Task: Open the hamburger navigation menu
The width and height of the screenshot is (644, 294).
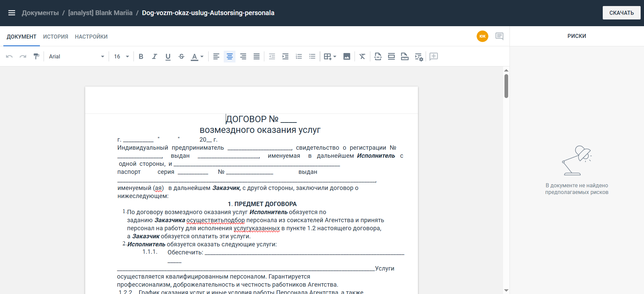Action: 12,13
